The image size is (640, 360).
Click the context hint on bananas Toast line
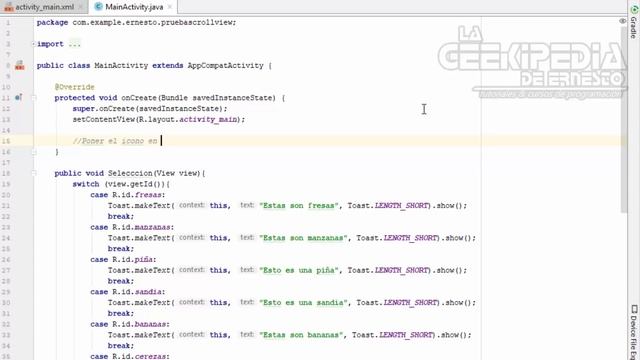click(x=191, y=334)
